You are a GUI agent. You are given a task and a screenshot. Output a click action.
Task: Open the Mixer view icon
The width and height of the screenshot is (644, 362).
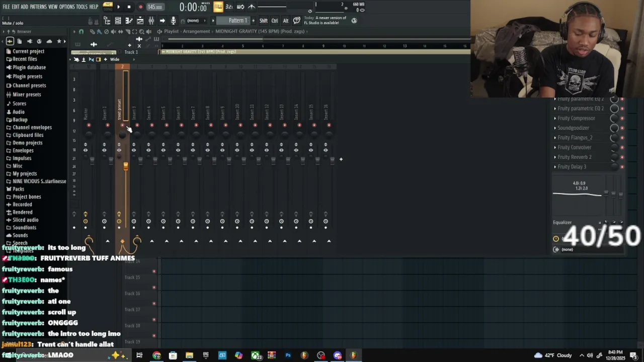click(x=151, y=21)
